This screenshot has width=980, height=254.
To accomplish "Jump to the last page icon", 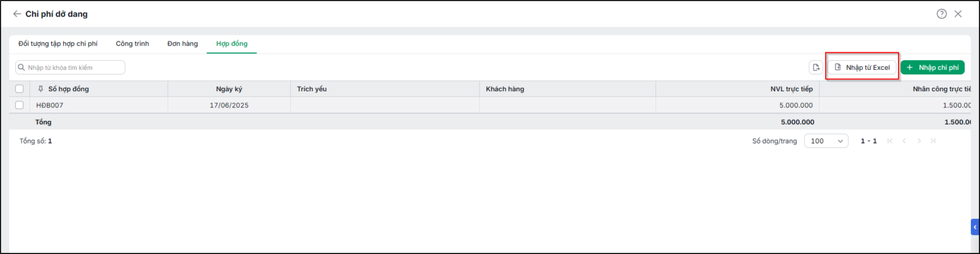I will click(x=933, y=141).
